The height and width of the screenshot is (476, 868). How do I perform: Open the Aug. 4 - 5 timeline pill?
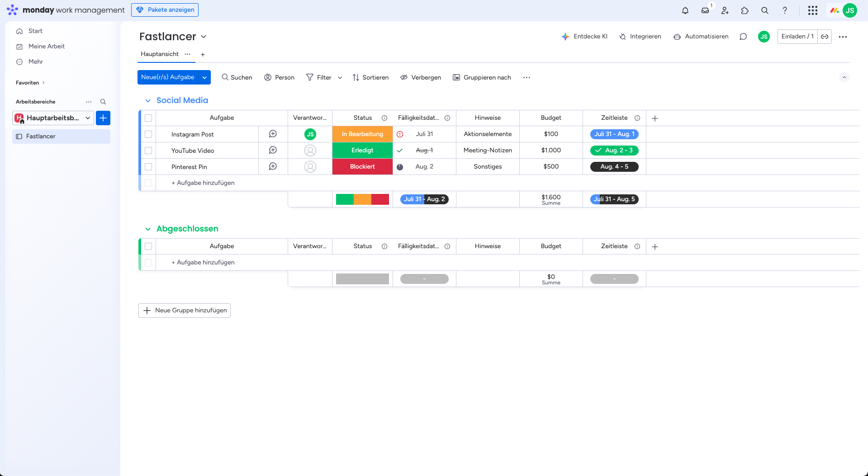pos(614,167)
